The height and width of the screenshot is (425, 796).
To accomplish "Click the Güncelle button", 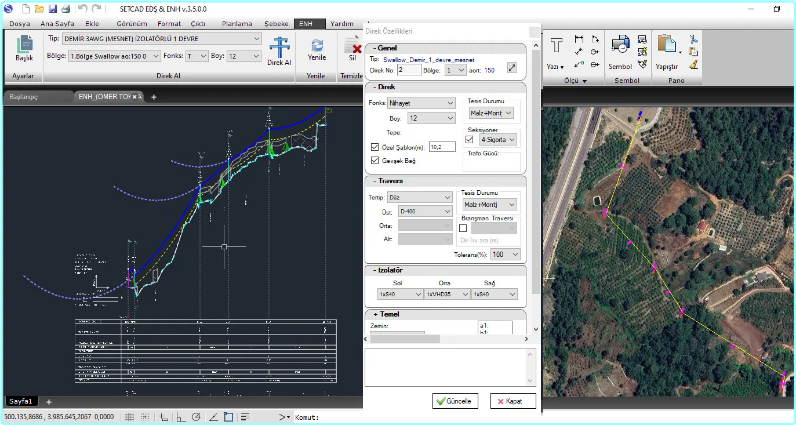I will click(455, 401).
